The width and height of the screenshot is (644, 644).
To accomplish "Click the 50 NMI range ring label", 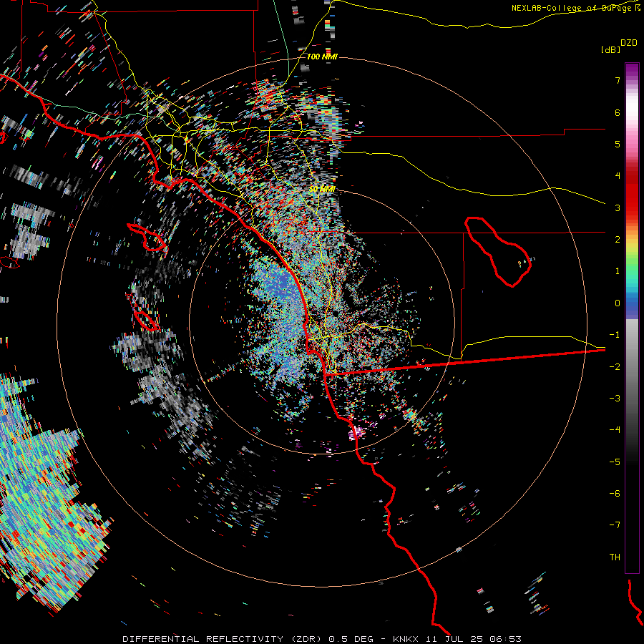I will 322,189.
